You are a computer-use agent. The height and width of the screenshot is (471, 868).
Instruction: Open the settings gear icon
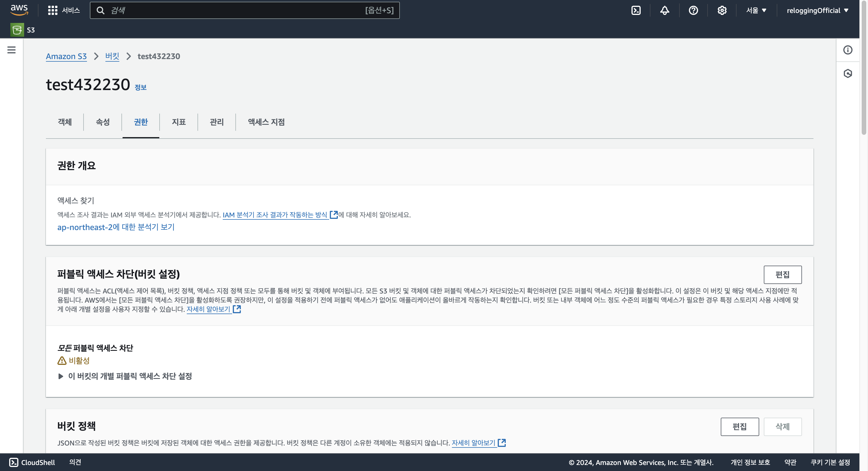[x=722, y=10]
